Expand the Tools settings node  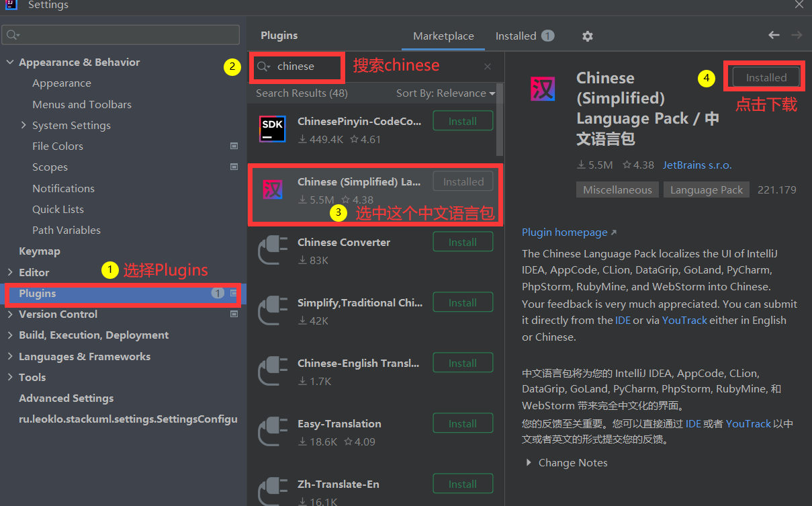(x=10, y=378)
